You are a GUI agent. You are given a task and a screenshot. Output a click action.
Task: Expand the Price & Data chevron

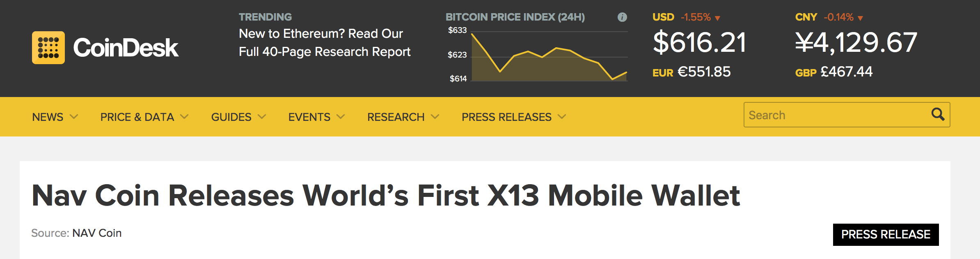(184, 117)
